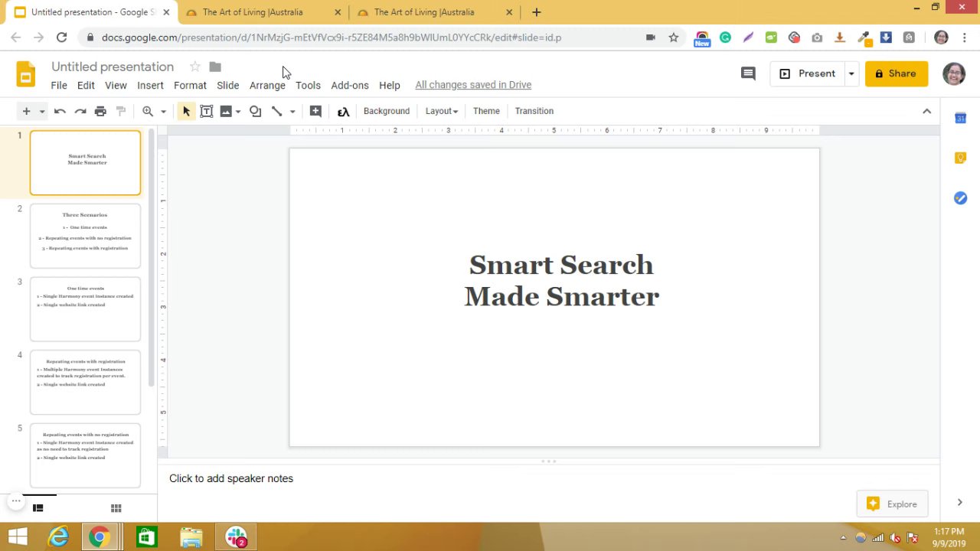980x551 pixels.
Task: Open the Arrange menu
Action: [x=266, y=85]
